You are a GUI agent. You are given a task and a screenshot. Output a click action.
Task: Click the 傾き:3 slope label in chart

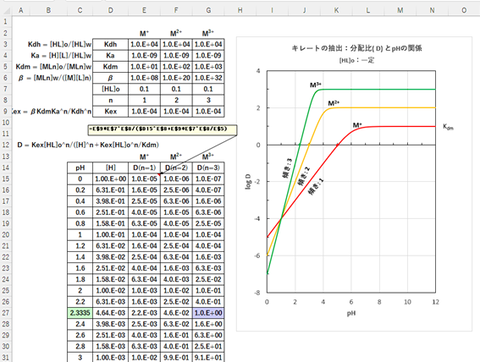click(287, 168)
